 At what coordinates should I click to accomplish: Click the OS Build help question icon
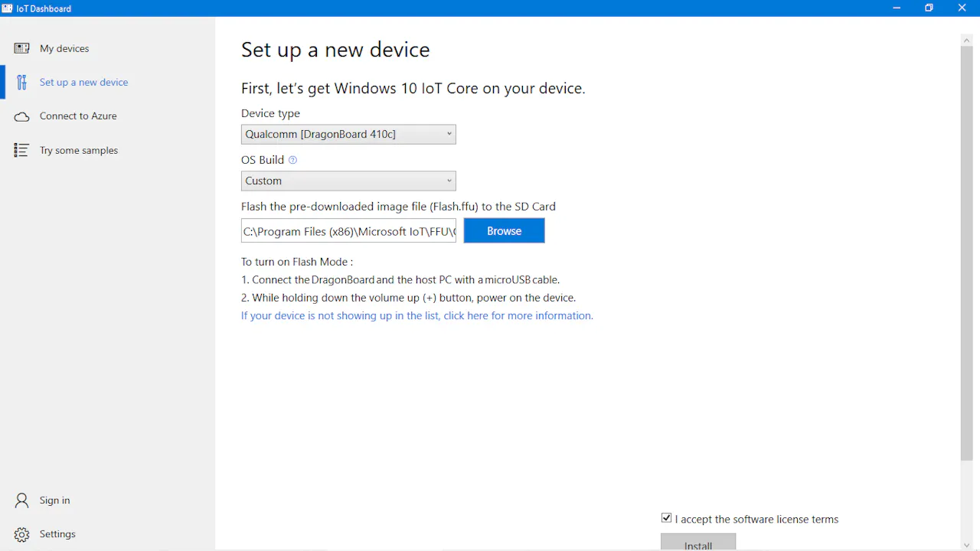[292, 160]
